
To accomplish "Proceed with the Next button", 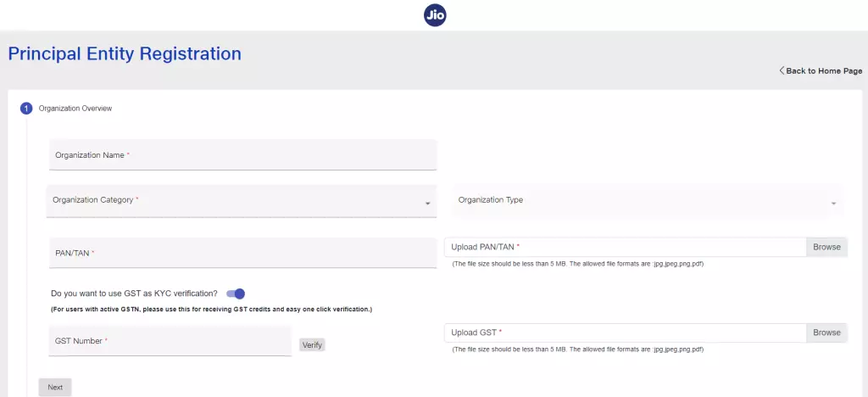I will (55, 387).
